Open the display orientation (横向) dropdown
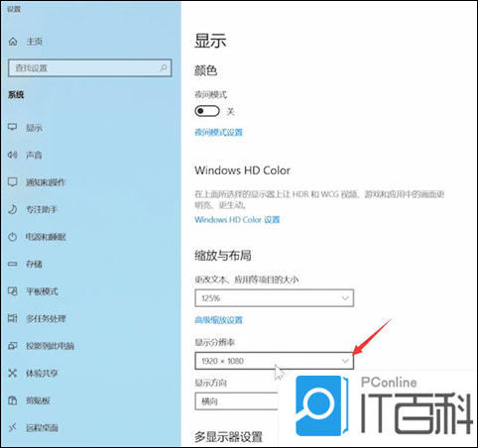 pyautogui.click(x=237, y=401)
